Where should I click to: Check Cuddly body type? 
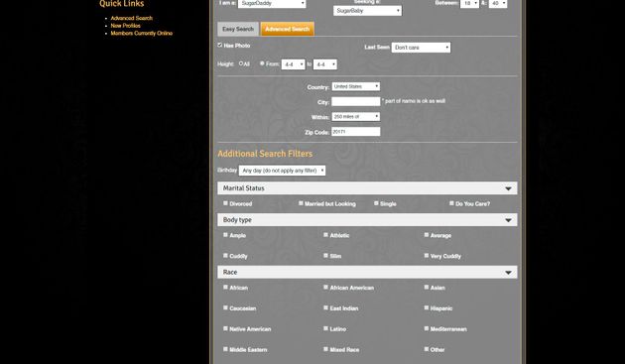tap(225, 256)
